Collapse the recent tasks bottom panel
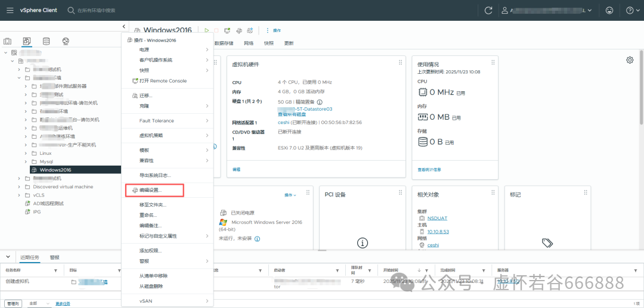 pyautogui.click(x=8, y=257)
